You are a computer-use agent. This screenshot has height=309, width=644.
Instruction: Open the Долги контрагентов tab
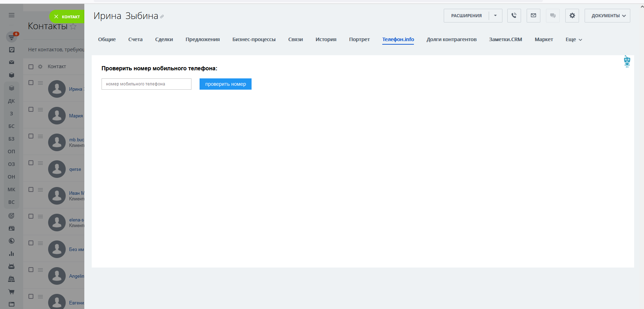[x=451, y=39]
